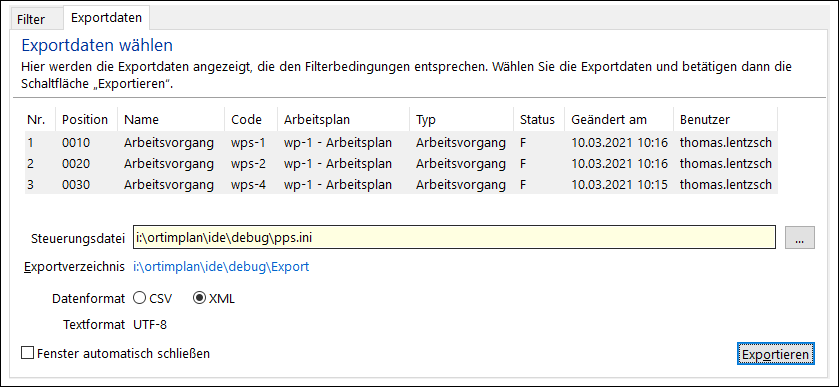The height and width of the screenshot is (387, 839).
Task: Sort by the Position column header
Action: [87, 120]
